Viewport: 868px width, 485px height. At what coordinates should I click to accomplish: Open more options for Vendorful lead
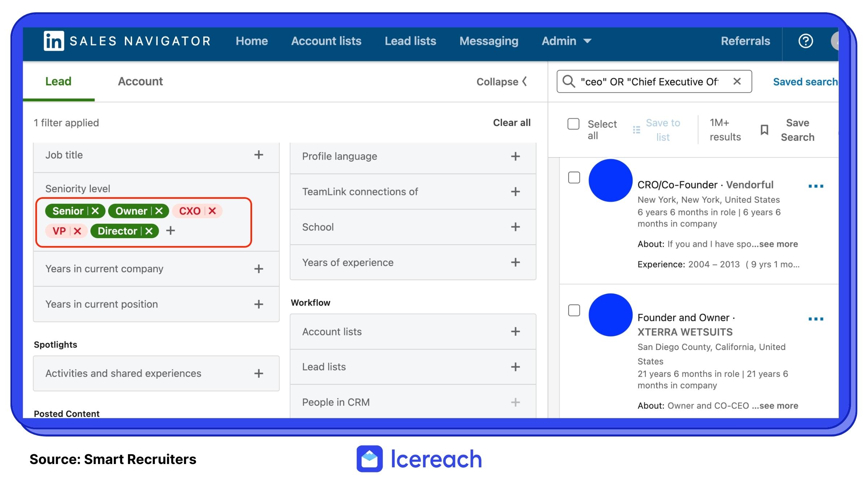(x=816, y=186)
